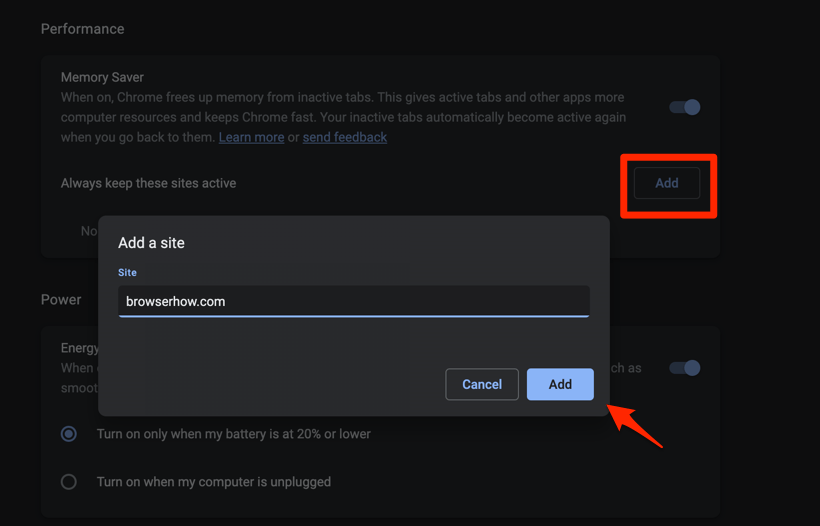Select the computer is unplugged radio button

(69, 481)
